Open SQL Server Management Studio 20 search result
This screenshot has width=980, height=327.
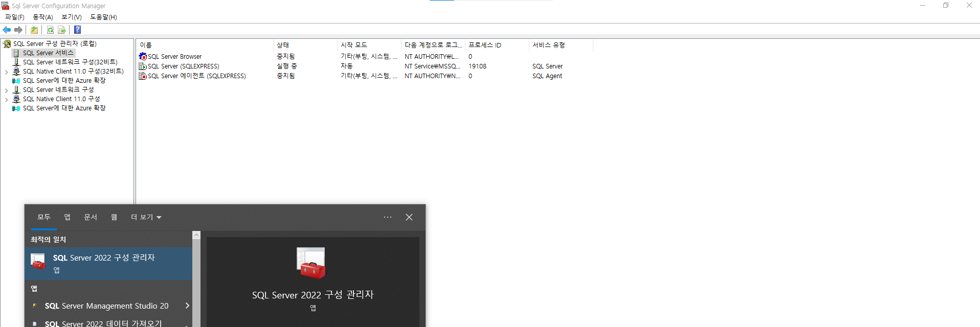pyautogui.click(x=106, y=306)
